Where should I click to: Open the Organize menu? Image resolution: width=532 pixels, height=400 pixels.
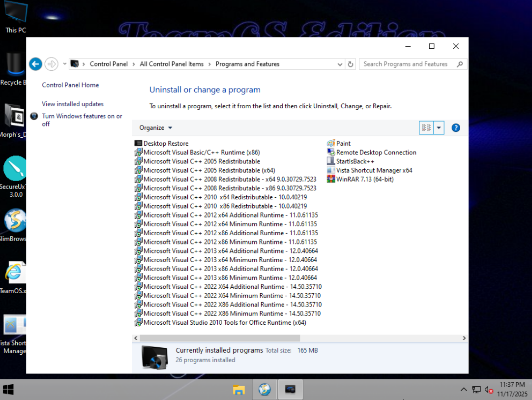pyautogui.click(x=156, y=127)
